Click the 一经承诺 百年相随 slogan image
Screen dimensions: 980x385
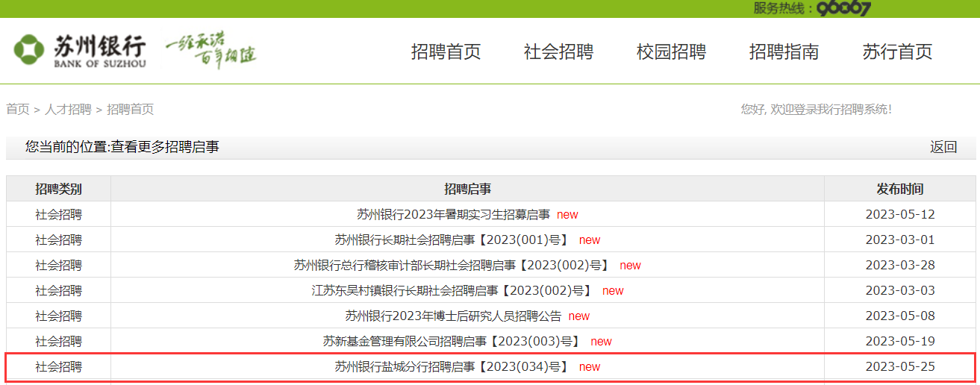[210, 51]
